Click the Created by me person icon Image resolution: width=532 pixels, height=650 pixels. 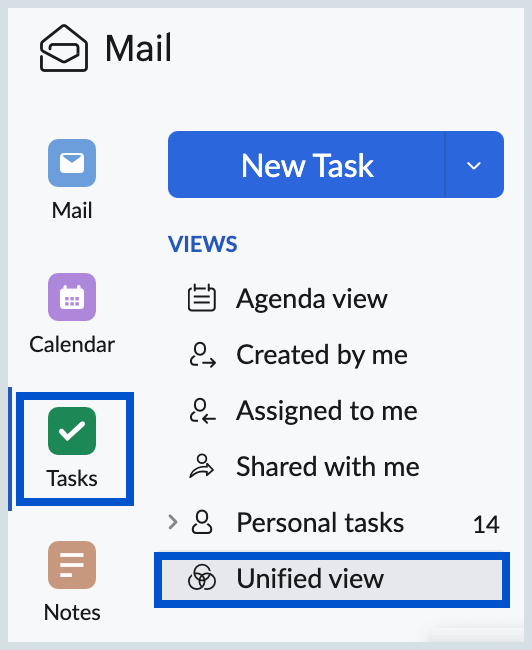[202, 355]
